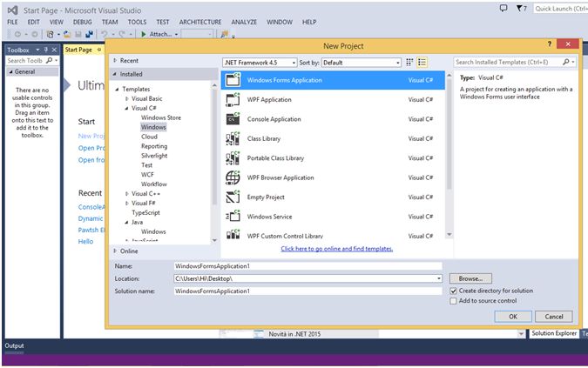588x368 pixels.
Task: Close the Toolbox panel
Action: pos(54,50)
